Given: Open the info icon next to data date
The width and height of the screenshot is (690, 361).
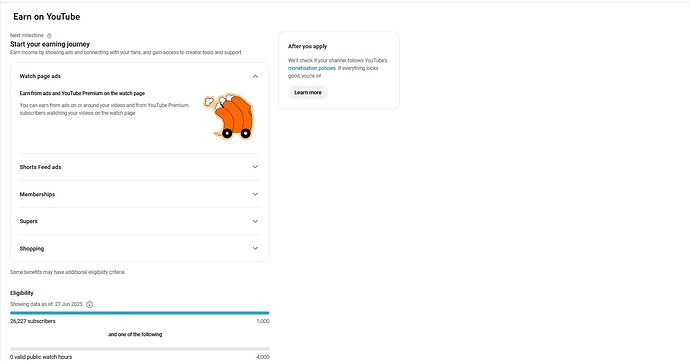Looking at the screenshot, I should coord(90,304).
